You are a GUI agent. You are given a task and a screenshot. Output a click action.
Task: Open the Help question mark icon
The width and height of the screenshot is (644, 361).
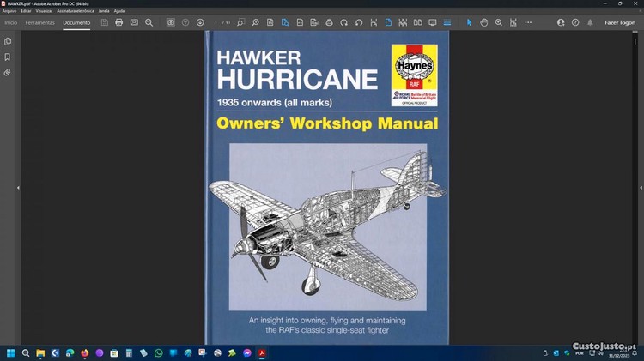coord(575,22)
